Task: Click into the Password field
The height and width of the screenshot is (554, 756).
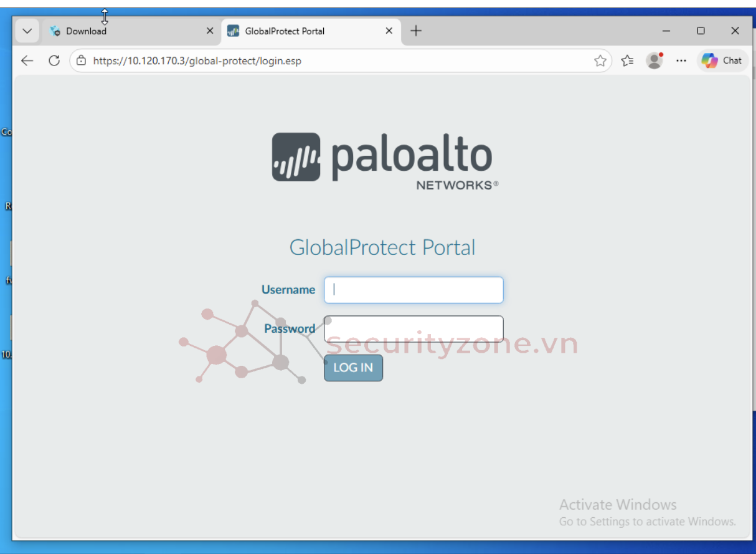Action: point(413,329)
